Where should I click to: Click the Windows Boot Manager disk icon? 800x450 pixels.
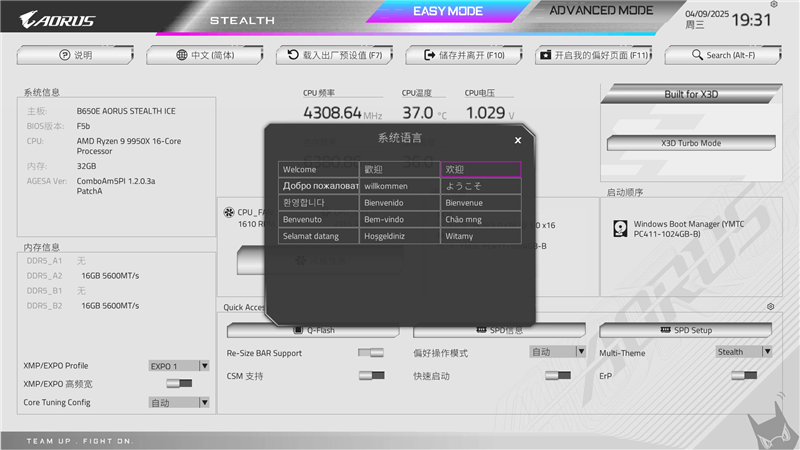(x=620, y=229)
